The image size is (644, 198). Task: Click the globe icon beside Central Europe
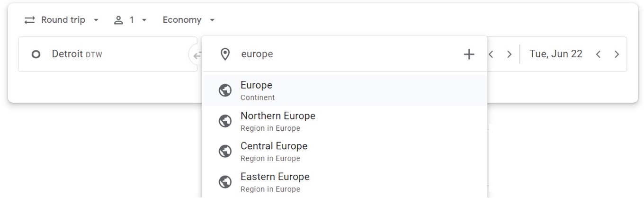(225, 152)
